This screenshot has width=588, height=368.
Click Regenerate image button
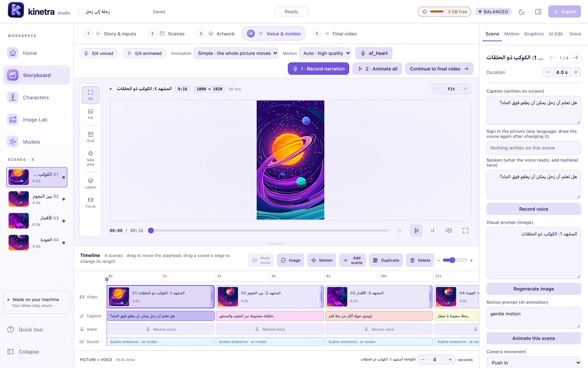coord(533,289)
